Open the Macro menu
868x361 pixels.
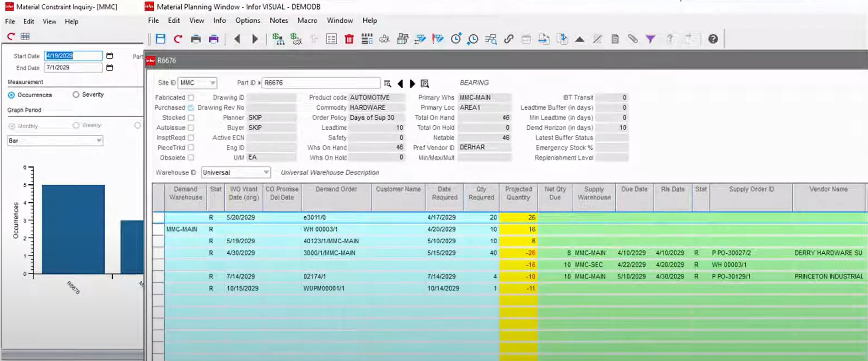coord(307,20)
